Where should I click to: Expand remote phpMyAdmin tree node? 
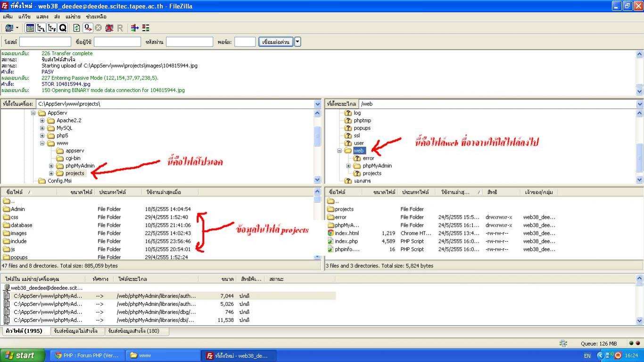point(348,166)
